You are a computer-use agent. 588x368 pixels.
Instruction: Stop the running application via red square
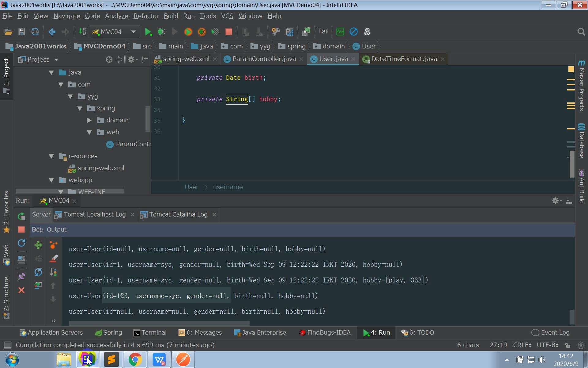coord(228,32)
